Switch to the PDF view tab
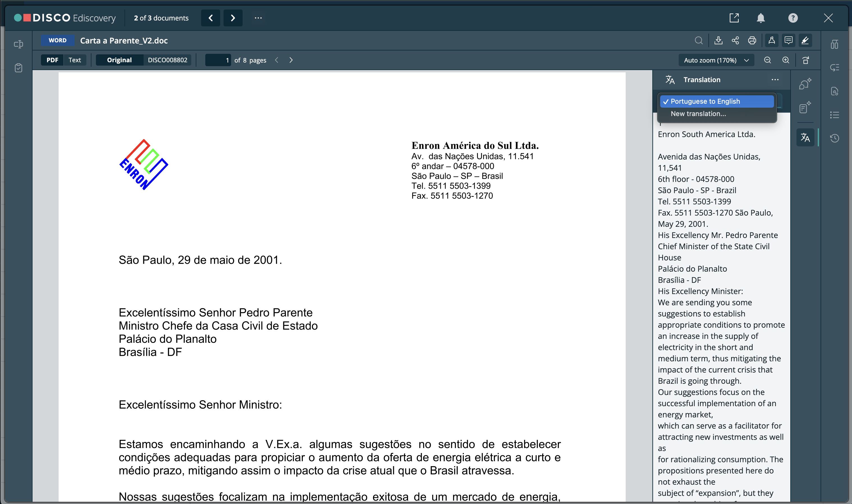Screen dimensions: 852x504 click(52, 60)
